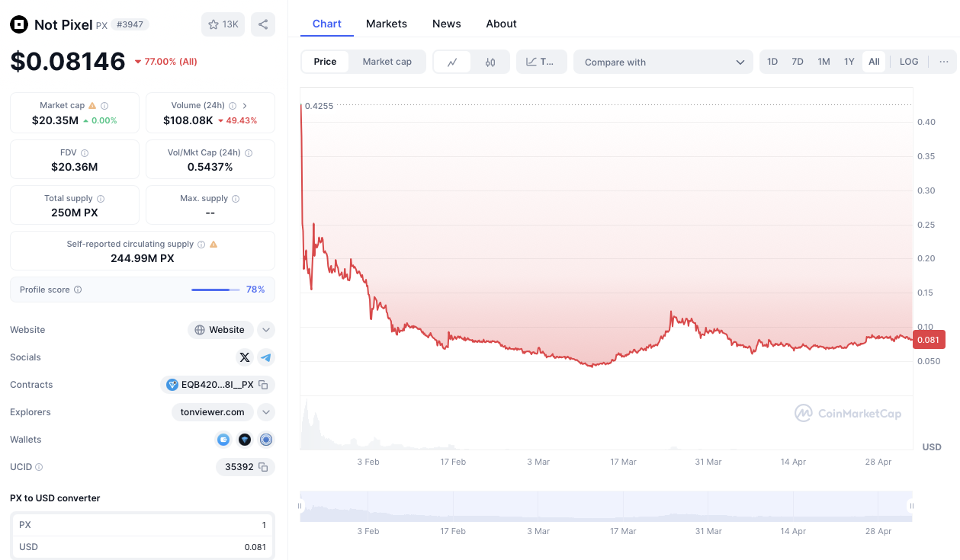Toggle LOG scale on chart
The width and height of the screenshot is (960, 560).
(909, 62)
